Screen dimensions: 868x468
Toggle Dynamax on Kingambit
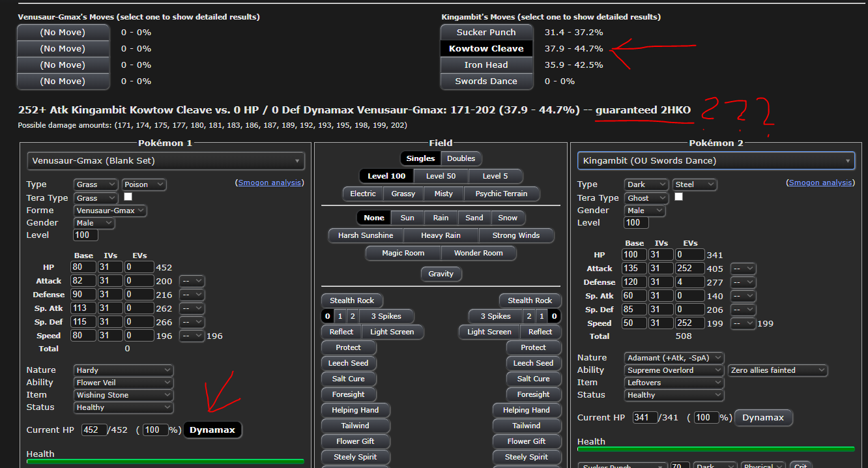pyautogui.click(x=763, y=418)
